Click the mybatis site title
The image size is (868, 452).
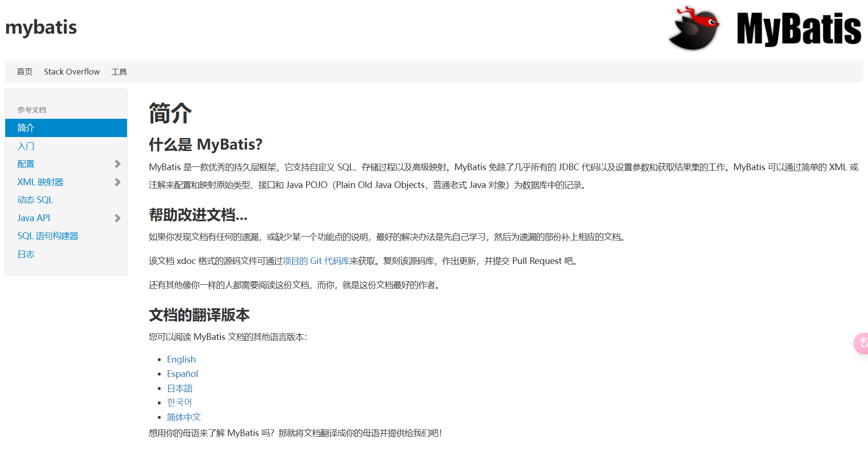click(41, 27)
